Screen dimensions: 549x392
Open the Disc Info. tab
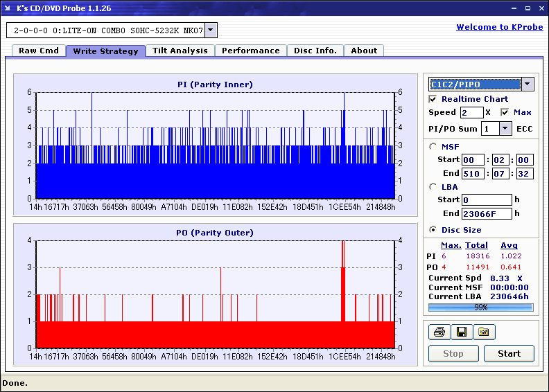point(315,51)
